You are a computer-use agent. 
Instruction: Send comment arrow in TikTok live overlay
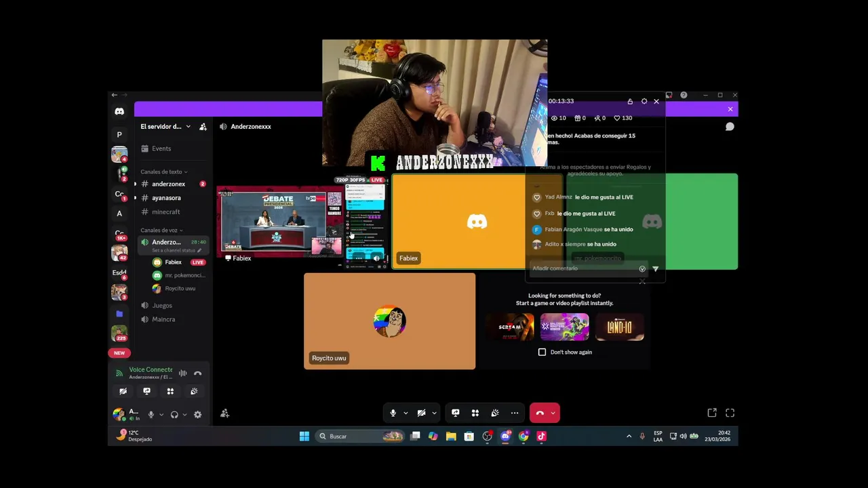tap(655, 269)
